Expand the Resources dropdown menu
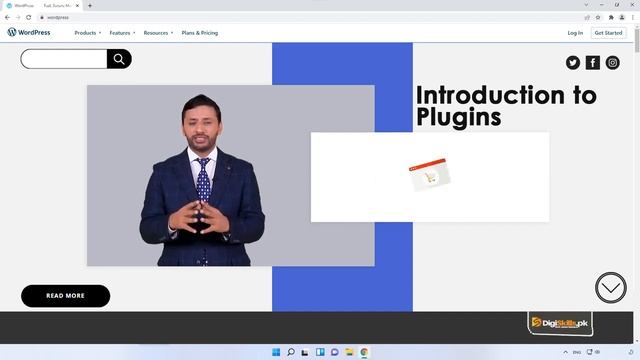Screen dimensions: 640x360 (158, 33)
